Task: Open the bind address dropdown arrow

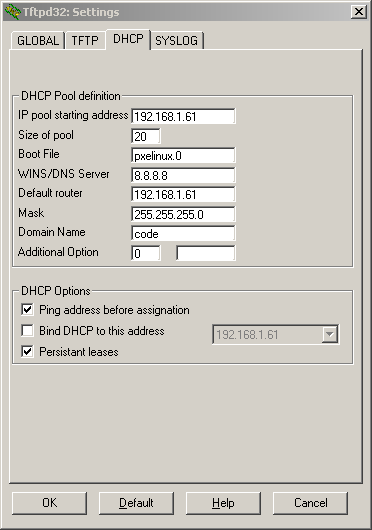Action: pos(329,335)
